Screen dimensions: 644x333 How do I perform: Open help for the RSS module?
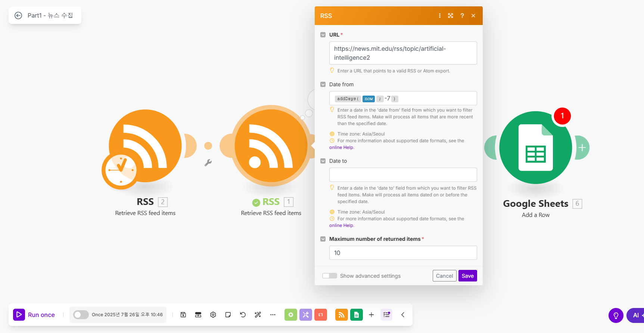coord(462,16)
